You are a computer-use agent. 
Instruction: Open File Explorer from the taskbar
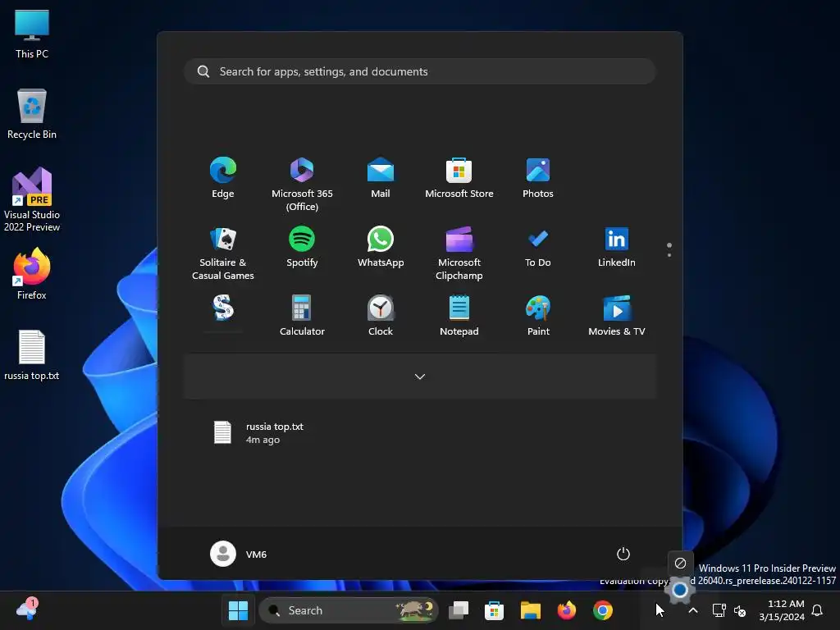tap(531, 610)
